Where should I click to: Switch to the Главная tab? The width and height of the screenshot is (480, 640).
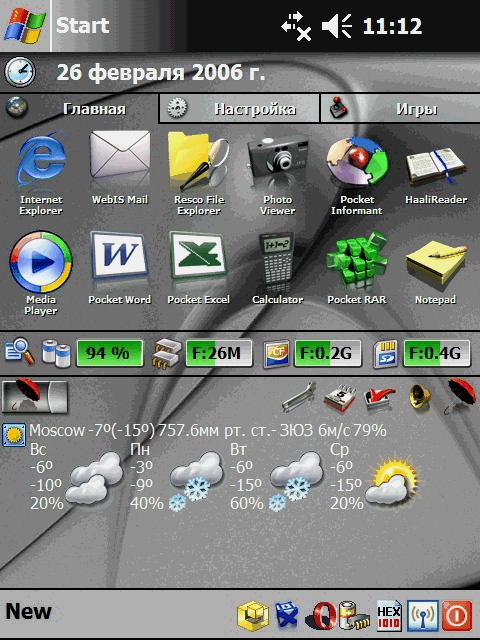click(79, 109)
